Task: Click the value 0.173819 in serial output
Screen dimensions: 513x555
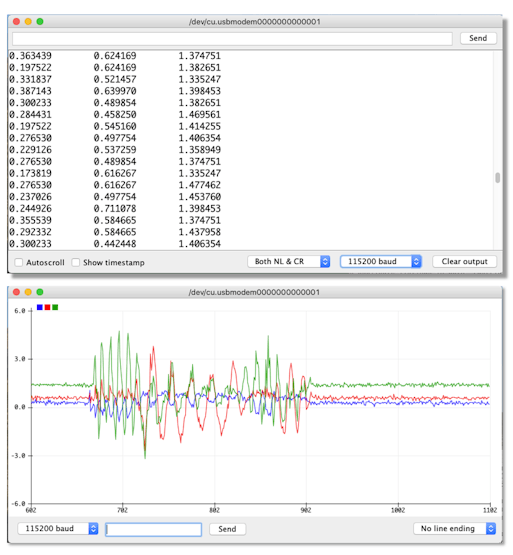Action: point(30,173)
